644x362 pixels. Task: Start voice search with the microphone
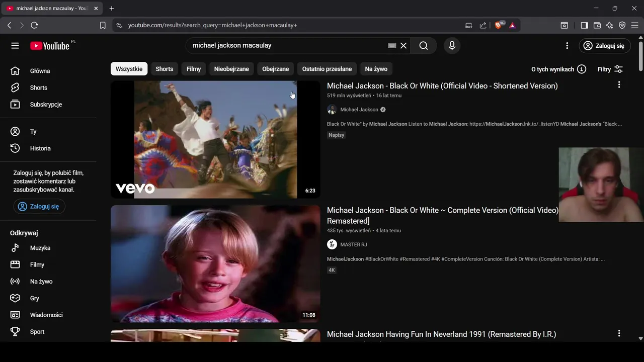452,46
